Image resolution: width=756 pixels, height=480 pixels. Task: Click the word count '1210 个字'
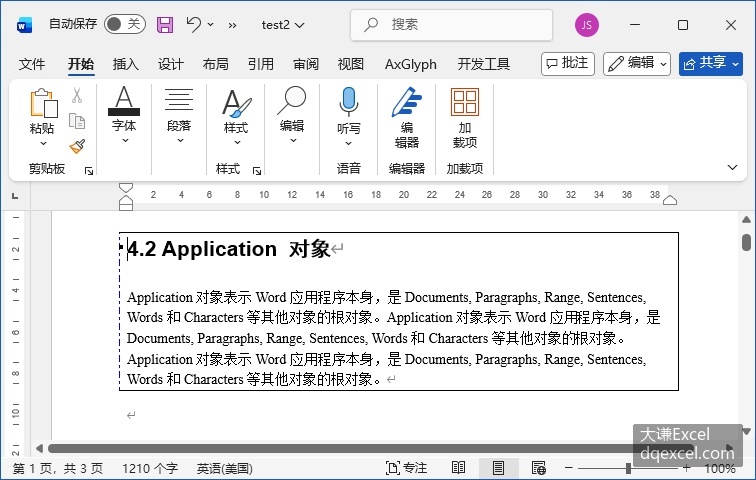click(x=149, y=468)
